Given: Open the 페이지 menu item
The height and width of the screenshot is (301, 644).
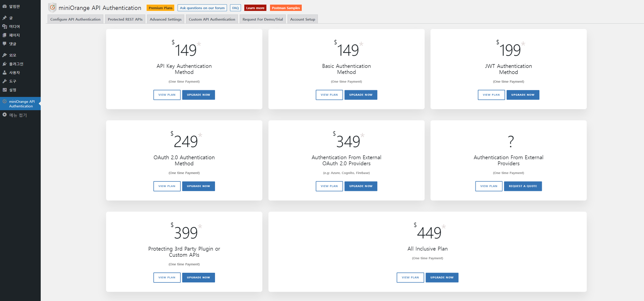Looking at the screenshot, I should coord(20,35).
